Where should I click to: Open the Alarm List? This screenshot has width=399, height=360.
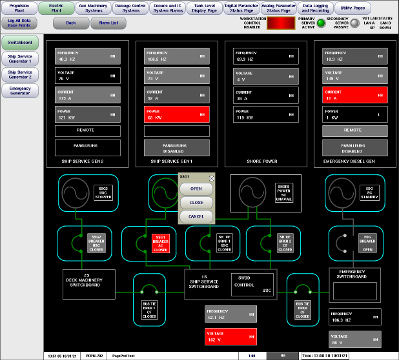click(x=109, y=23)
